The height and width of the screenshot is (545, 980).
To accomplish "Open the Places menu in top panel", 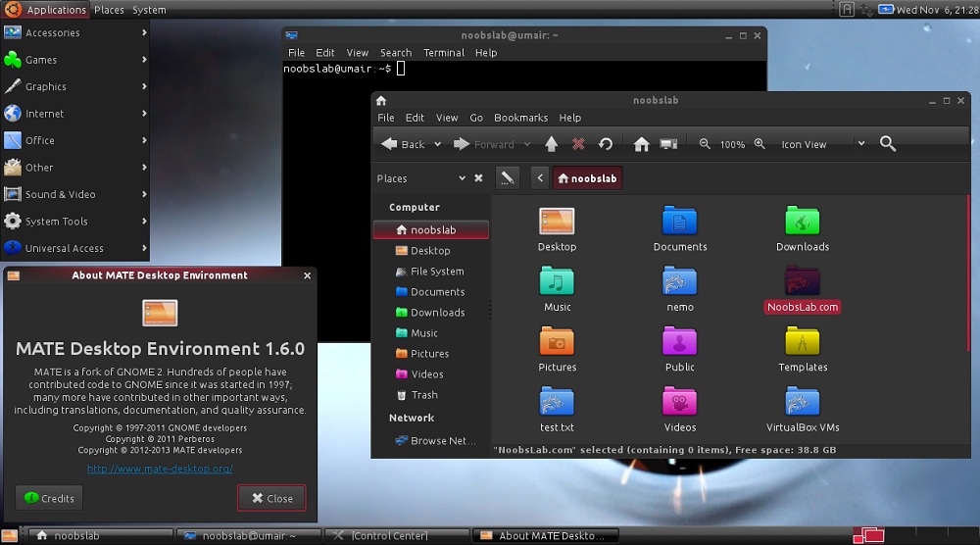I will 109,10.
